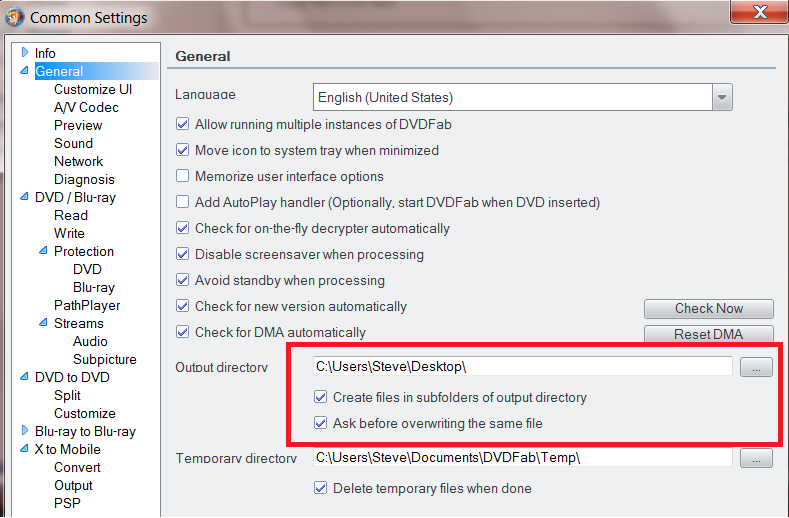Collapse the X to Mobile node
The width and height of the screenshot is (789, 518).
coord(24,449)
